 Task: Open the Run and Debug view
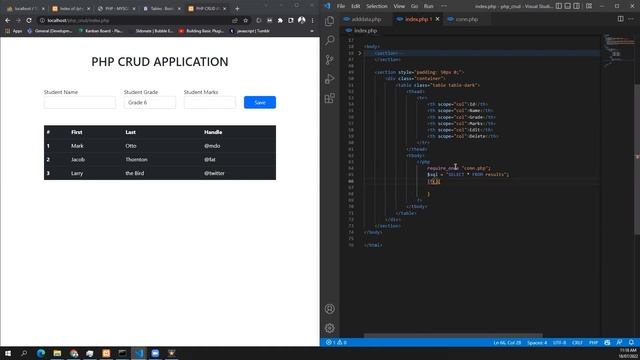point(330,79)
